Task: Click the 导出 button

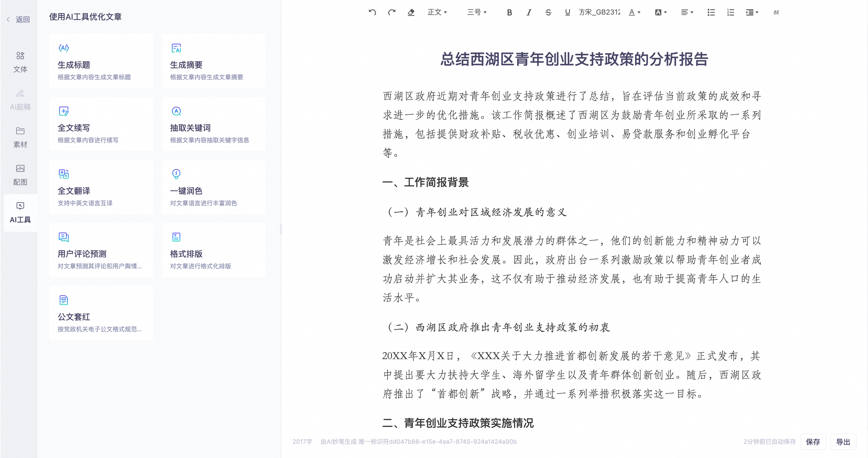Action: point(843,442)
